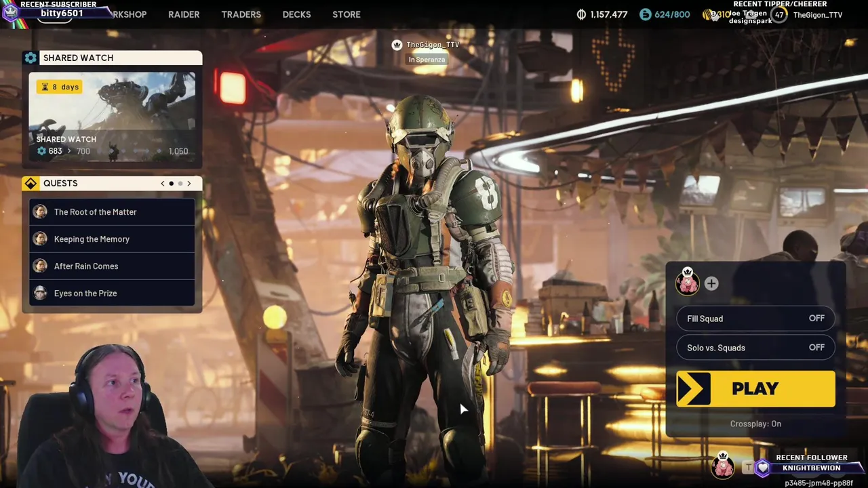Add a squad member with plus button

711,284
